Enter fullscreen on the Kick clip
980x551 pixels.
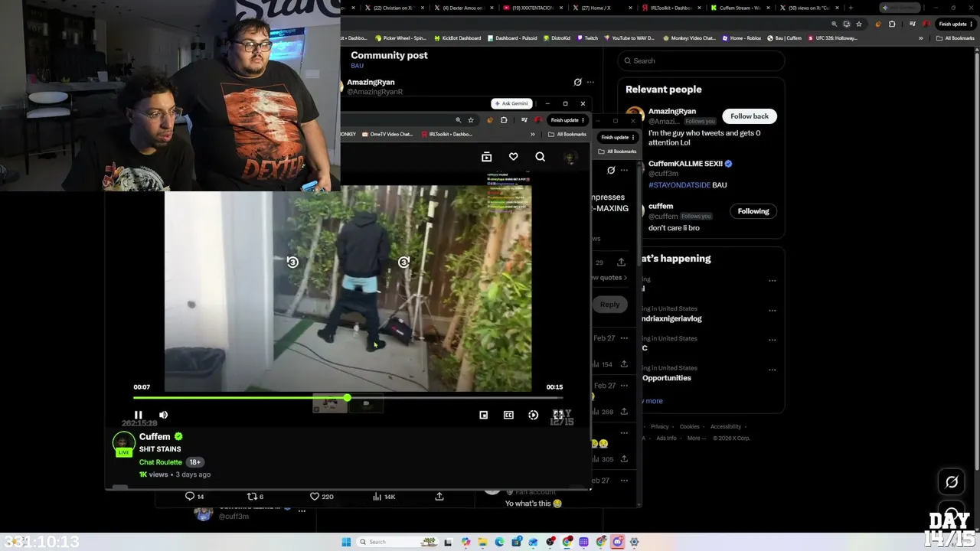click(557, 415)
